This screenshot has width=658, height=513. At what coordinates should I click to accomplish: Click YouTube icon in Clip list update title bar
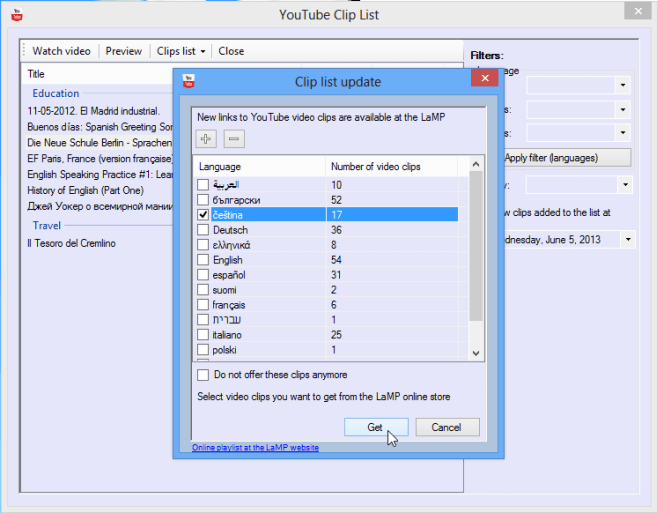click(188, 81)
